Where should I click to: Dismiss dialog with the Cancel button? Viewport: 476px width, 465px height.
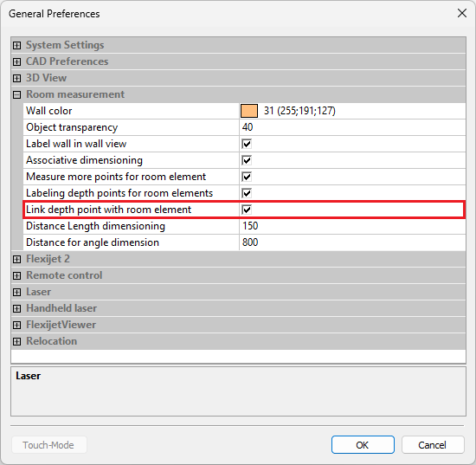coord(433,445)
